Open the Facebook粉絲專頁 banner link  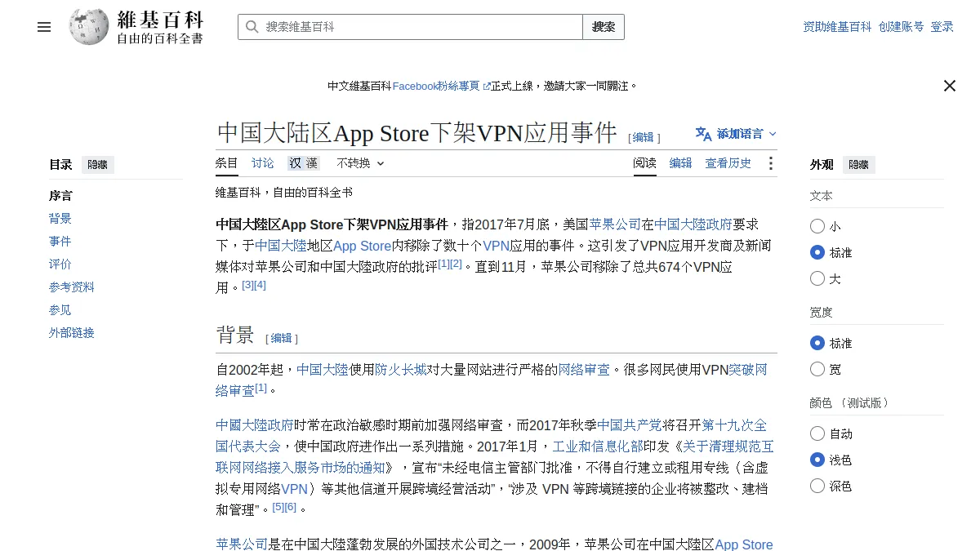point(441,86)
